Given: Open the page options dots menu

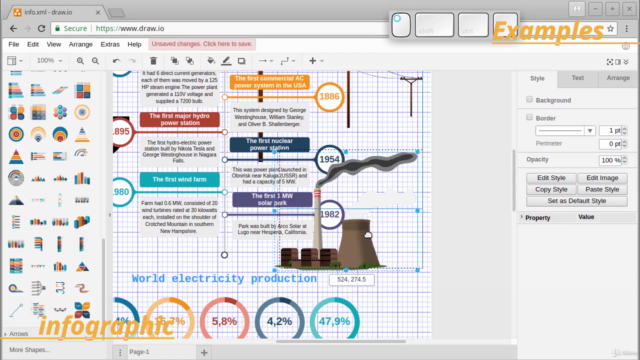Looking at the screenshot, I should click(120, 352).
